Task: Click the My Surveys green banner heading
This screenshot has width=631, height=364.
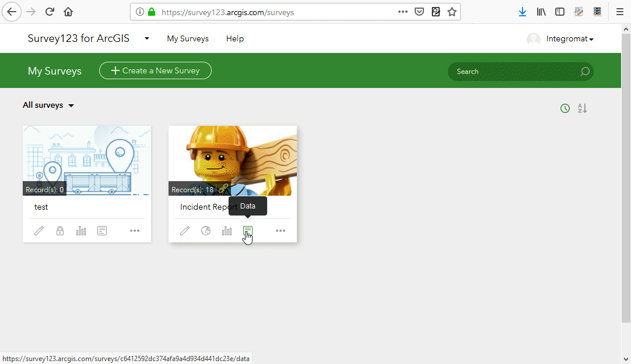Action: pyautogui.click(x=55, y=71)
